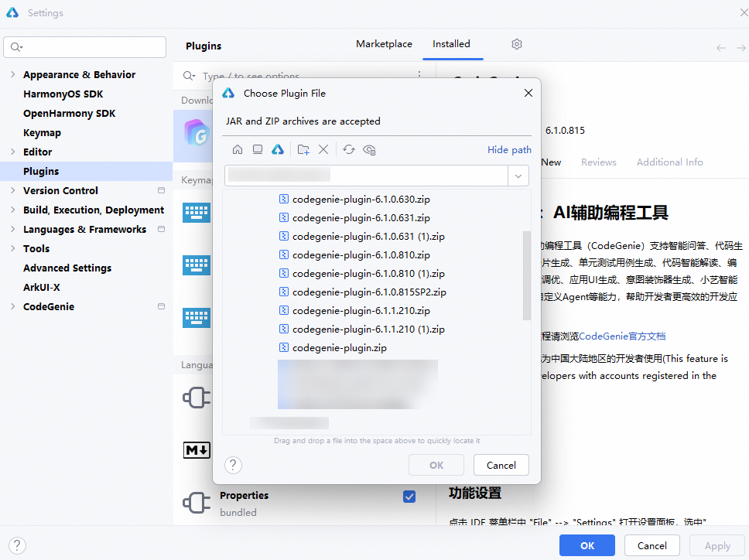Uncheck the Properties plugin checkbox

(409, 497)
